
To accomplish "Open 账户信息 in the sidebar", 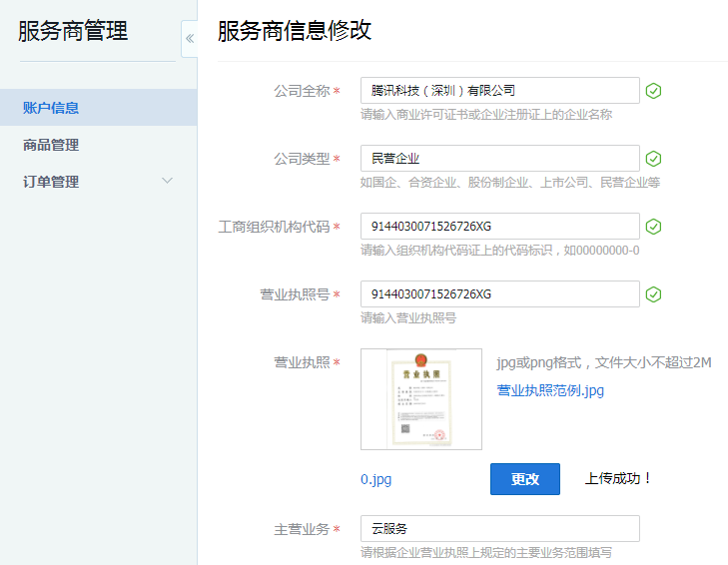I will (51, 108).
